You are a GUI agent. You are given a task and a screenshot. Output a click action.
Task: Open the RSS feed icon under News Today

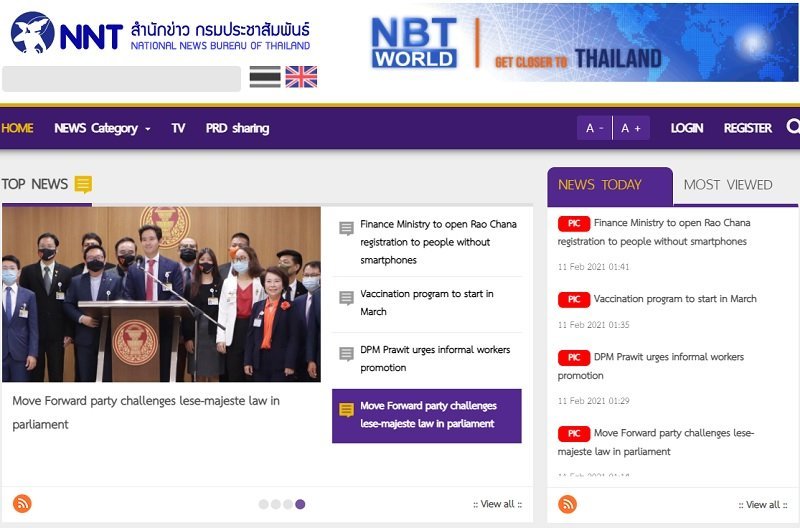(x=567, y=504)
